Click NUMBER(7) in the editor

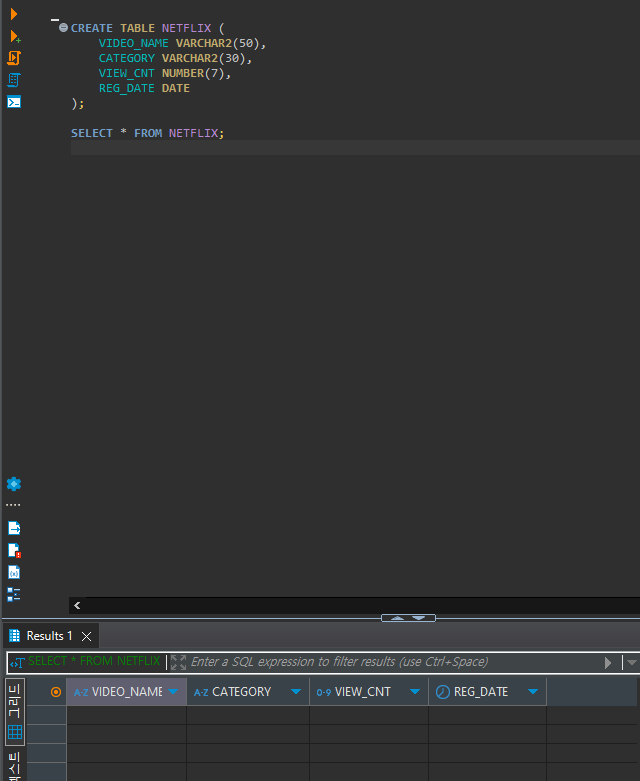tap(193, 73)
